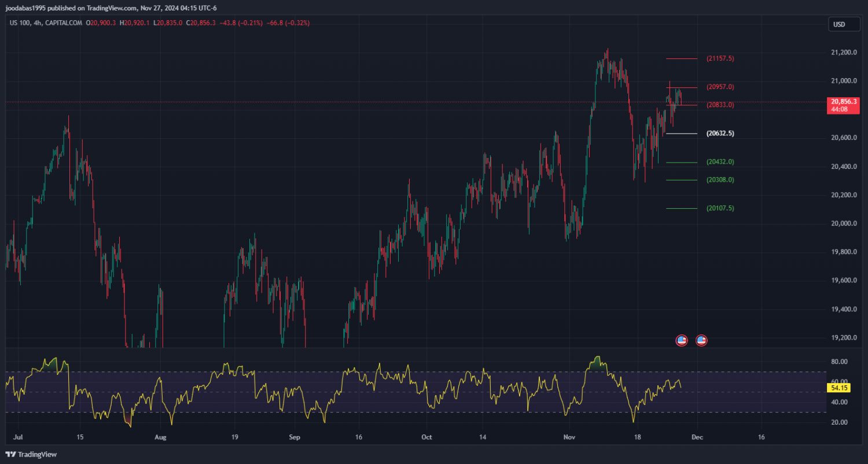
Task: Click the 20,000.0 price axis label
Action: (x=844, y=224)
